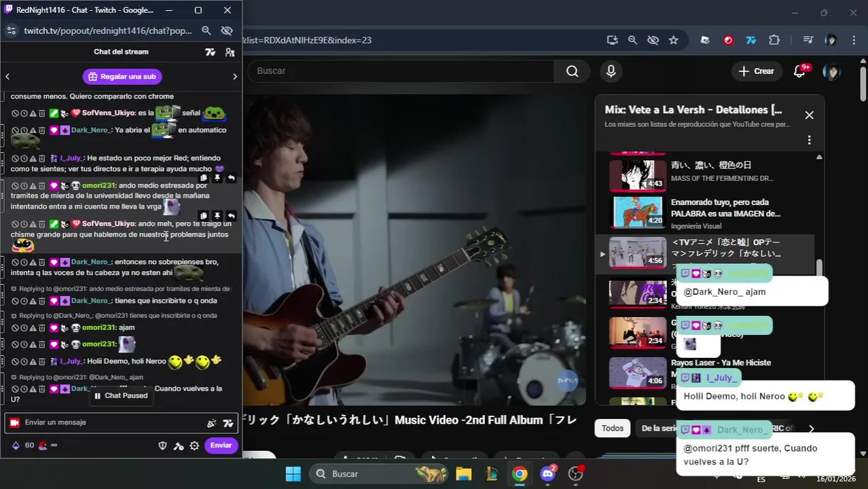The width and height of the screenshot is (868, 489).
Task: Send the message with Enviar button
Action: click(x=221, y=446)
